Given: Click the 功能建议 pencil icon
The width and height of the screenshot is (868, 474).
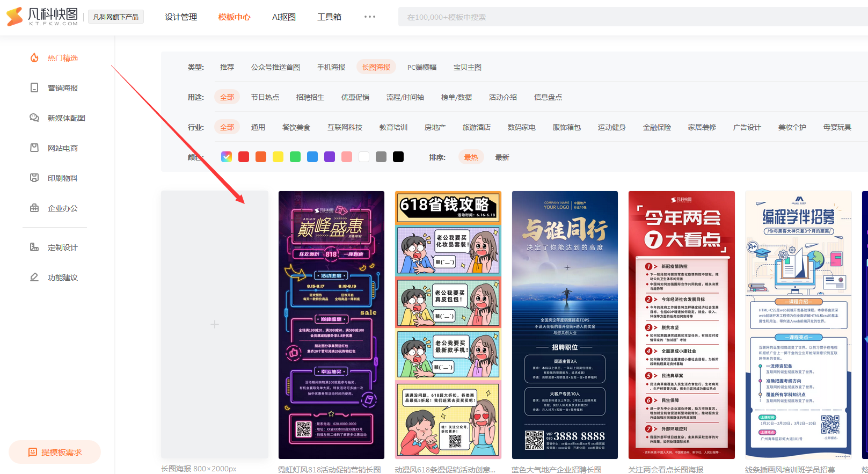Looking at the screenshot, I should click(34, 278).
